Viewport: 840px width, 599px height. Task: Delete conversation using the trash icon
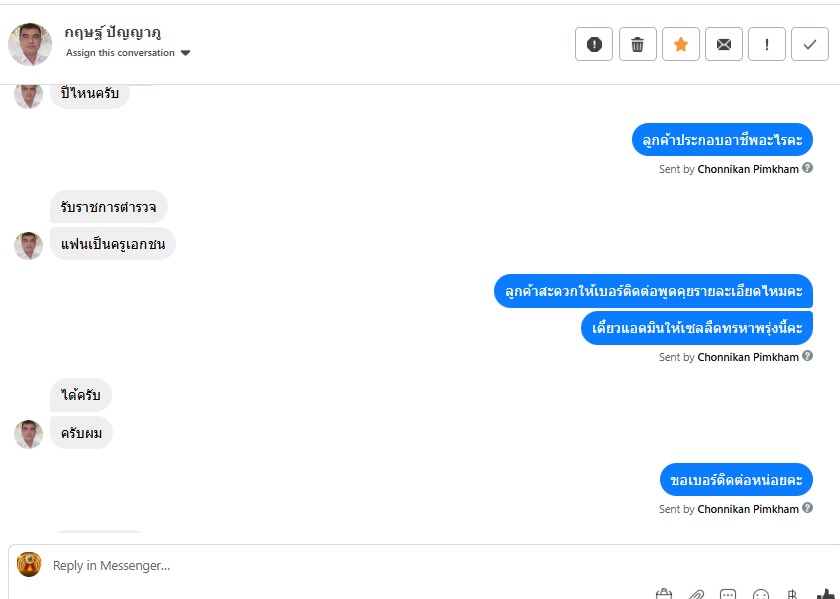[x=638, y=44]
